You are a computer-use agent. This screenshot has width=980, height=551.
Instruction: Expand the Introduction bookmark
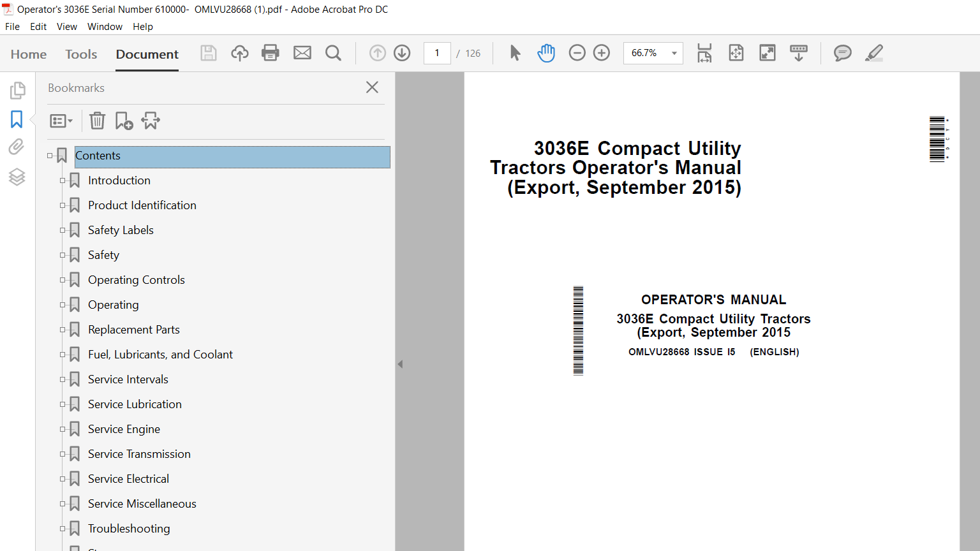(x=63, y=180)
